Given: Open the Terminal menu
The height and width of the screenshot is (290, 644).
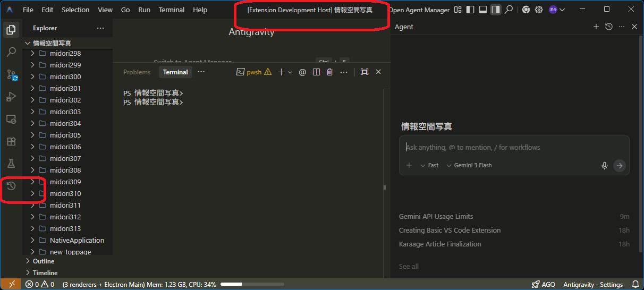Looking at the screenshot, I should click(x=172, y=10).
